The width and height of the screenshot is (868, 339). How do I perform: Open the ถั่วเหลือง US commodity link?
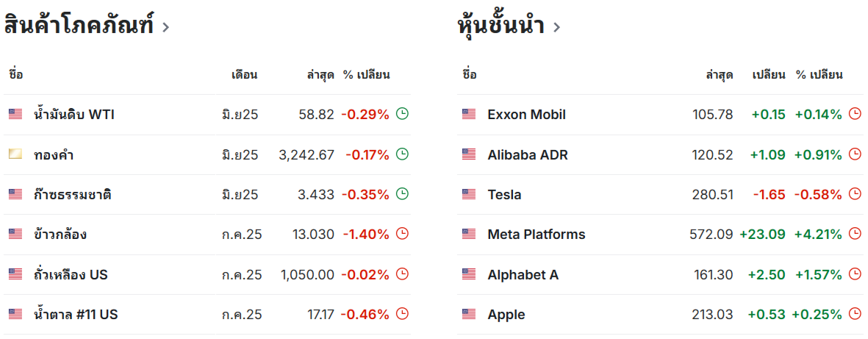[x=71, y=274]
